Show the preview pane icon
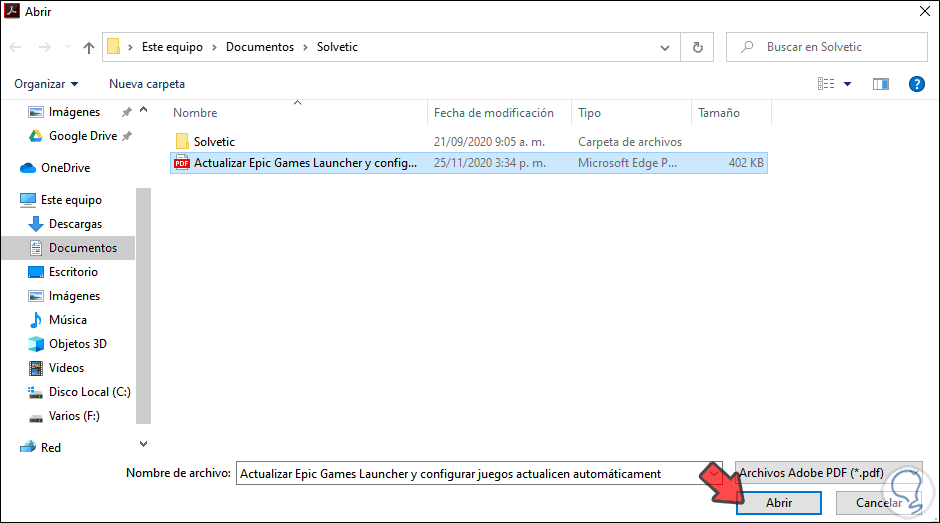 click(881, 84)
